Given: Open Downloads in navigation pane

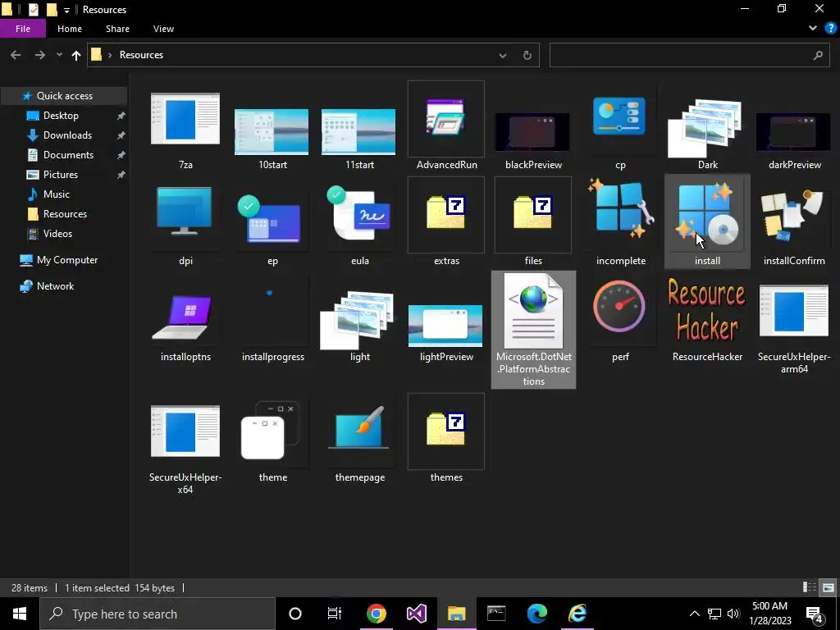Looking at the screenshot, I should pyautogui.click(x=67, y=135).
